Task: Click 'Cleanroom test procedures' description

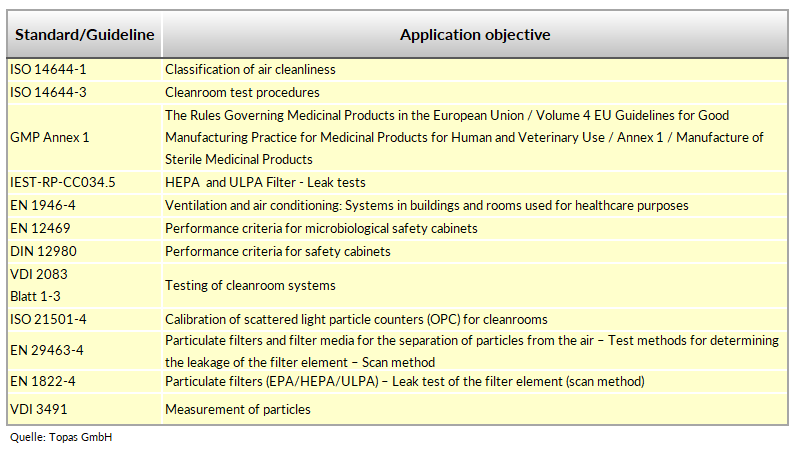Action: (x=242, y=92)
